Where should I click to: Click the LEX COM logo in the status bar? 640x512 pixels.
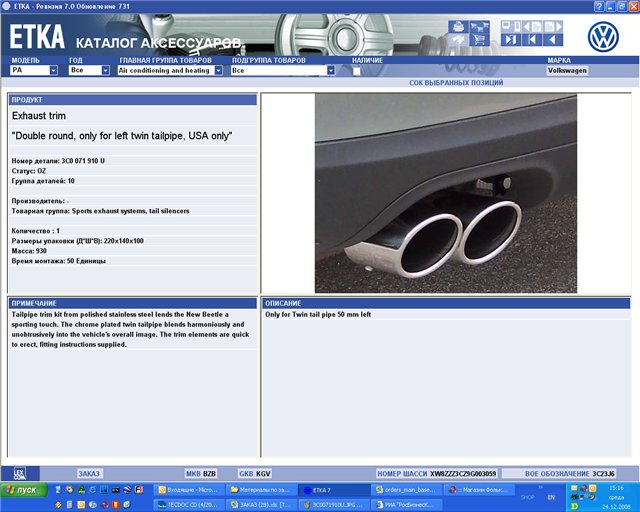pyautogui.click(x=20, y=474)
